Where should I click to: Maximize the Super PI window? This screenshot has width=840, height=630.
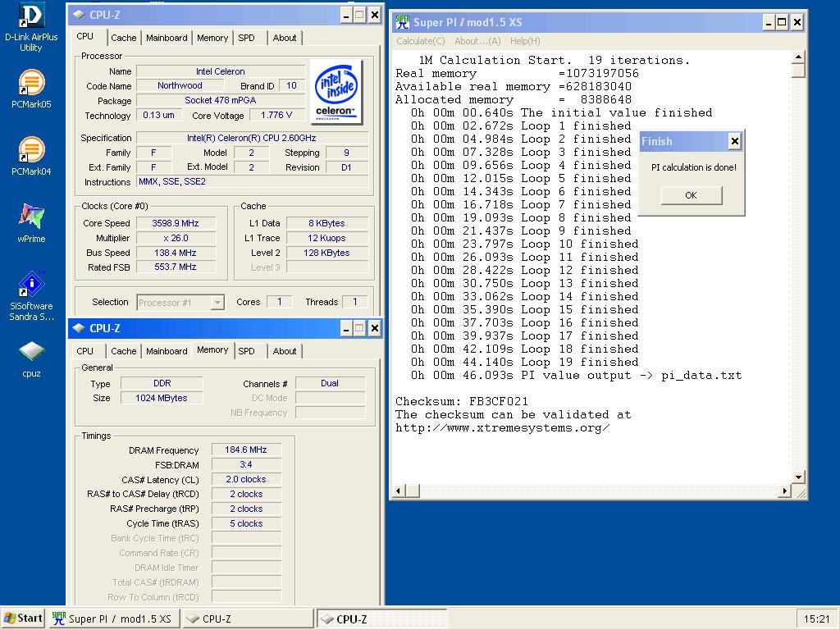[782, 22]
